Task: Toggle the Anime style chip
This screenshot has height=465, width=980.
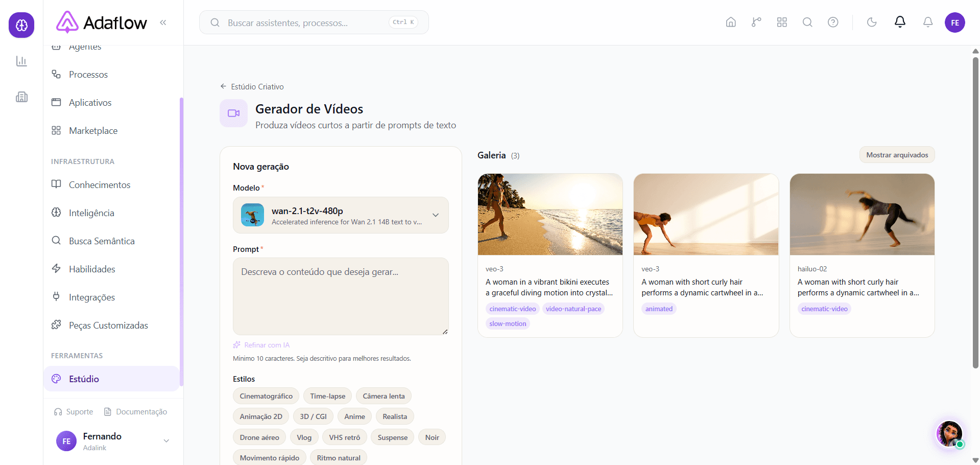Action: point(354,416)
